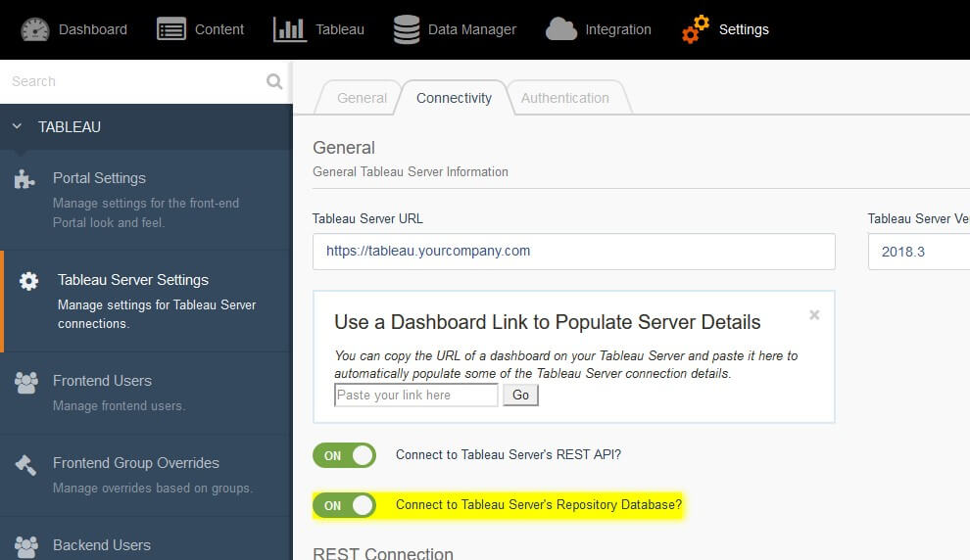Open Integration in top navigation

599,29
